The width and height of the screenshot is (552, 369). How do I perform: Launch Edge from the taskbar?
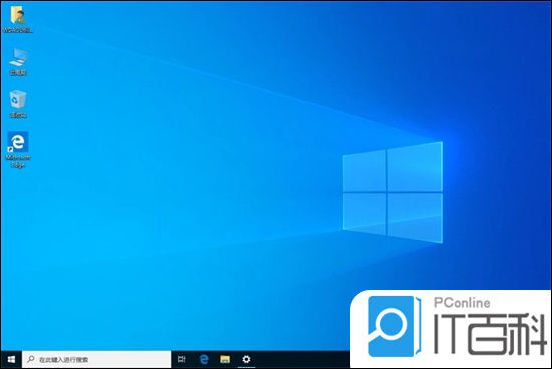point(204,359)
